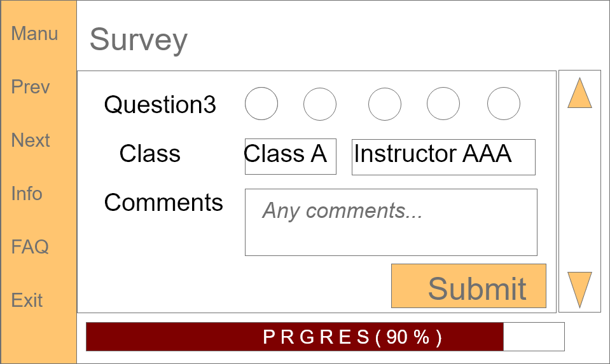The width and height of the screenshot is (610, 364).
Task: Open the Manu sidebar item
Action: (34, 34)
